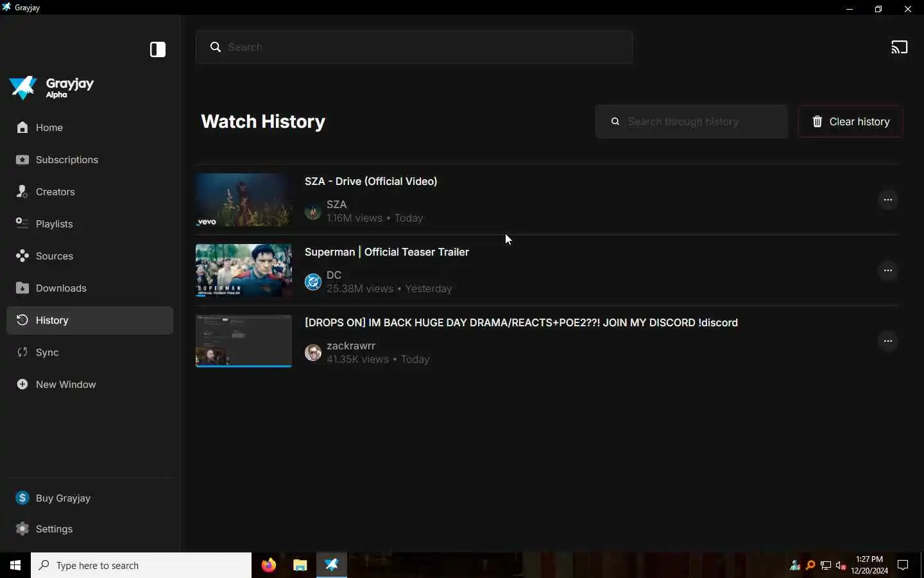The image size is (924, 578).
Task: Go to Home in the sidebar
Action: (90, 128)
